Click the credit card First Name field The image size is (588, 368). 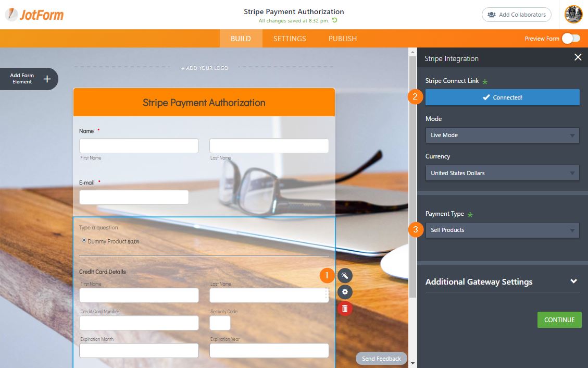[x=139, y=295]
